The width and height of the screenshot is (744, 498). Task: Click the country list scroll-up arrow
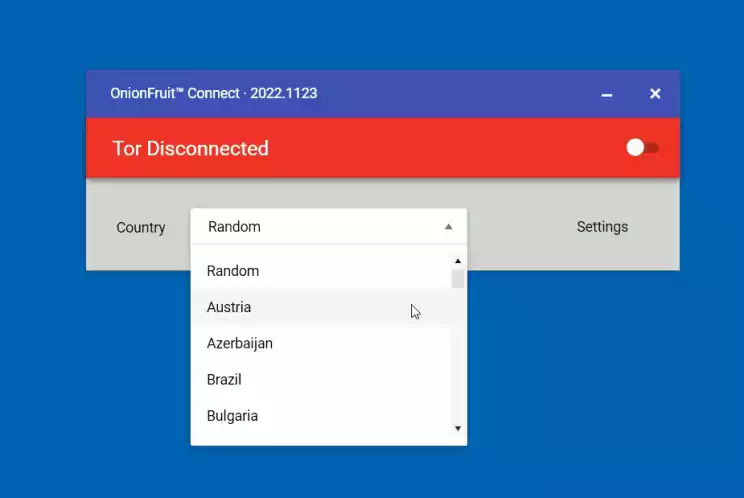pos(458,261)
